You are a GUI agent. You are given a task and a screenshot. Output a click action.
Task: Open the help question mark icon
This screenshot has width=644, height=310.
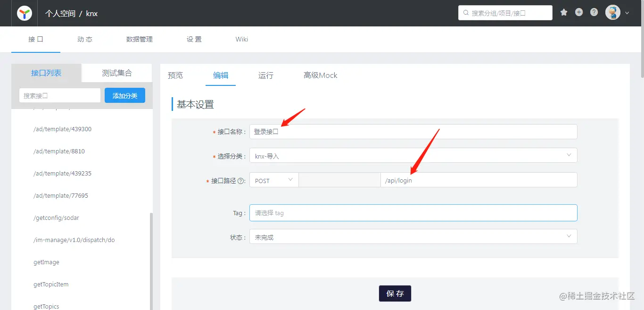(594, 13)
